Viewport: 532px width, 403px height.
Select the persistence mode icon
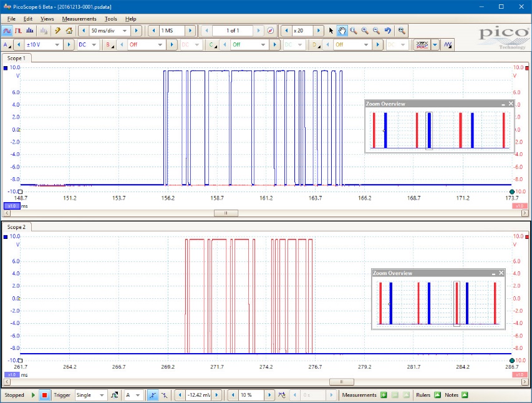17,30
